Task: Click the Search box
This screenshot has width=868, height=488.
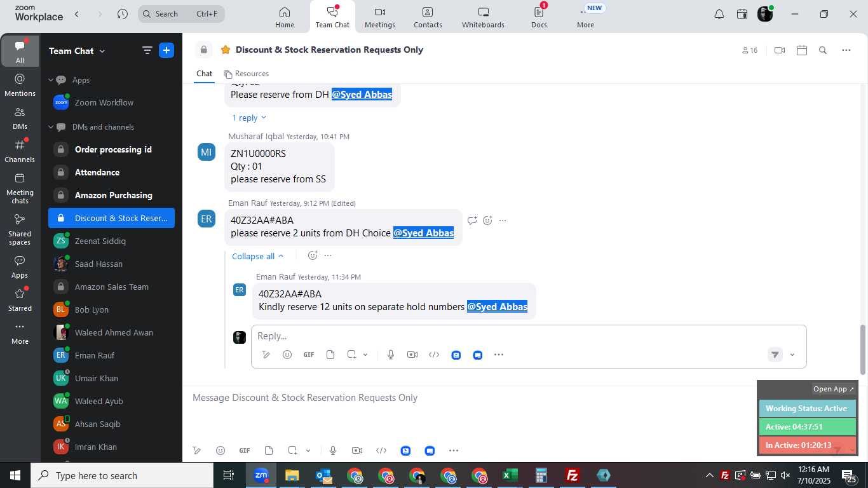Action: tap(181, 14)
